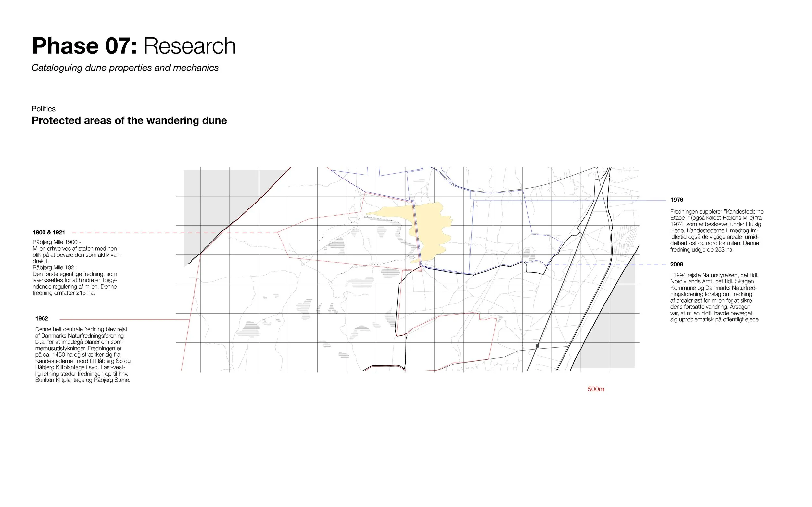Click the heading Protected areas of the wandering dune
The image size is (812, 507).
[129, 120]
